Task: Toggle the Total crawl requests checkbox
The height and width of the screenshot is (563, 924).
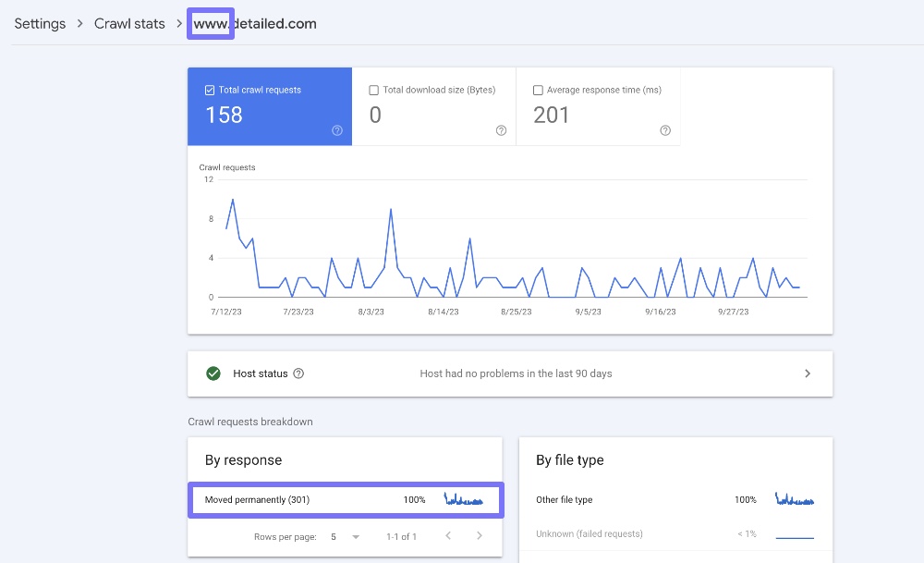Action: (209, 91)
